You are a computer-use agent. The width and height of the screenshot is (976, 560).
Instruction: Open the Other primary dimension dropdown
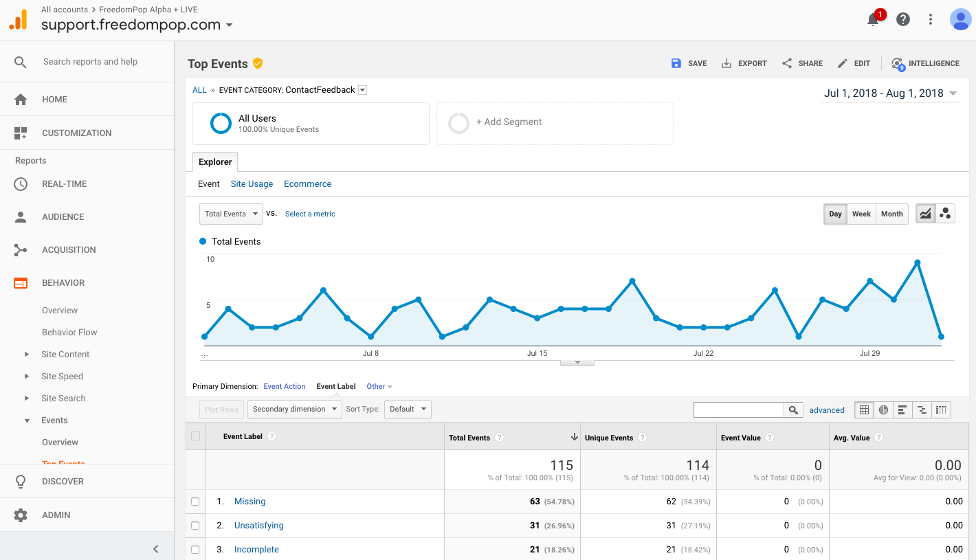(379, 386)
